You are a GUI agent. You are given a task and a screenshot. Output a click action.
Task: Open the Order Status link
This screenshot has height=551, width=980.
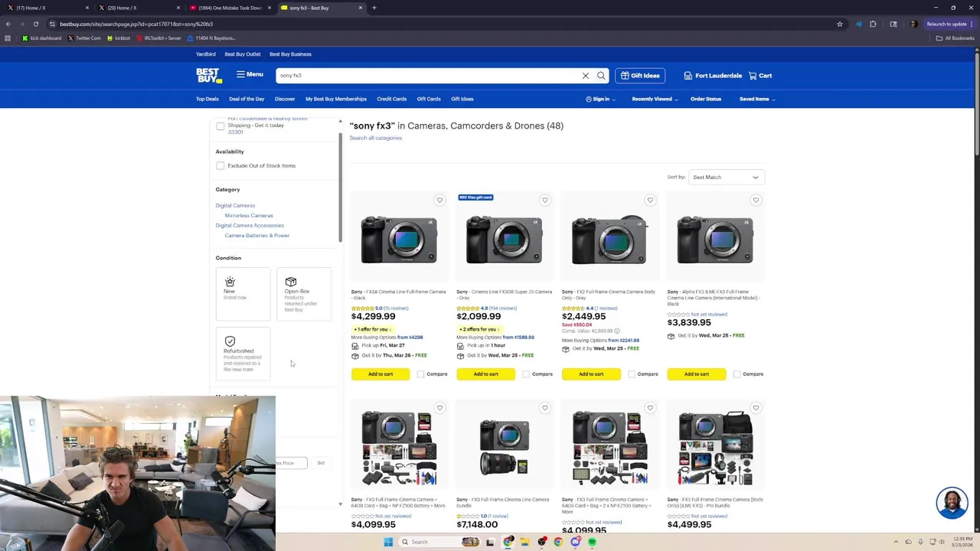pyautogui.click(x=705, y=99)
